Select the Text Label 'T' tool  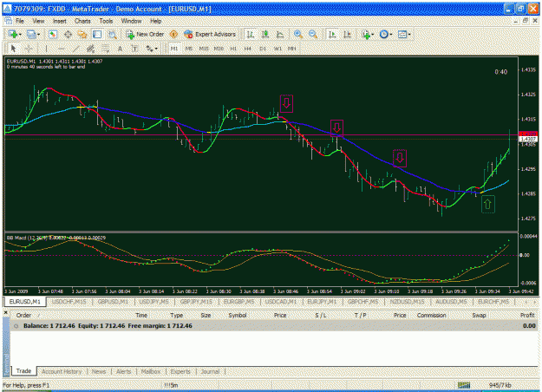click(x=134, y=49)
